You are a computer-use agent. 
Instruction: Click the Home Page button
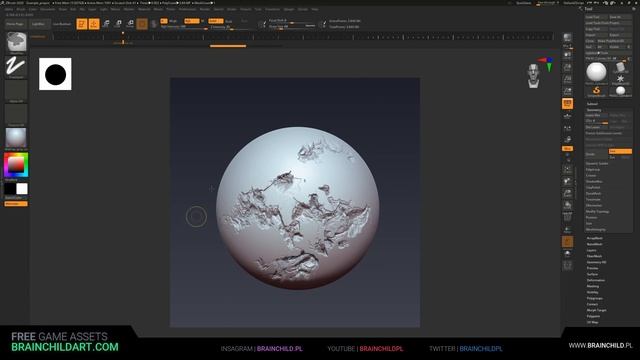point(15,24)
